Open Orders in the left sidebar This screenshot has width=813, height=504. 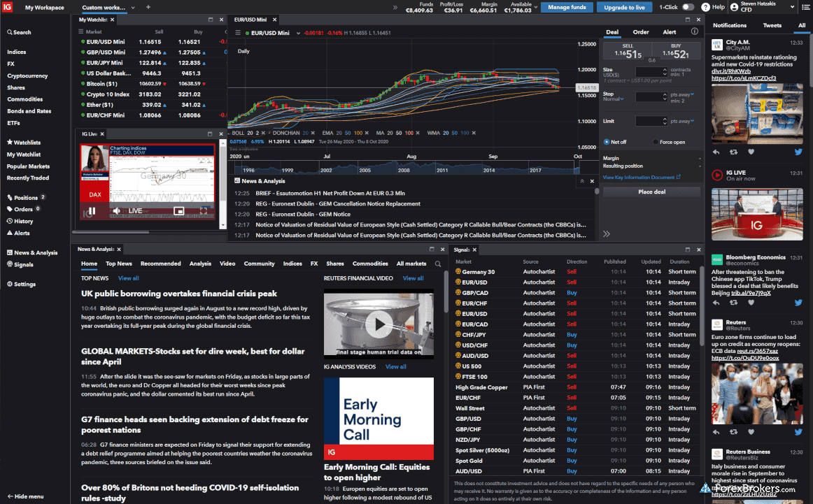pos(23,209)
